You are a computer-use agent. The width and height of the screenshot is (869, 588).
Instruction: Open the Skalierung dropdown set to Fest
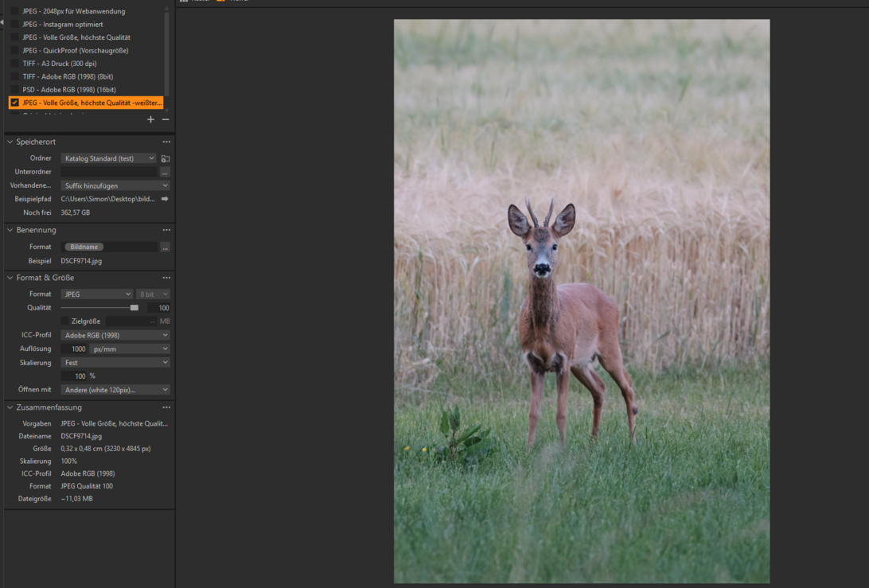115,363
